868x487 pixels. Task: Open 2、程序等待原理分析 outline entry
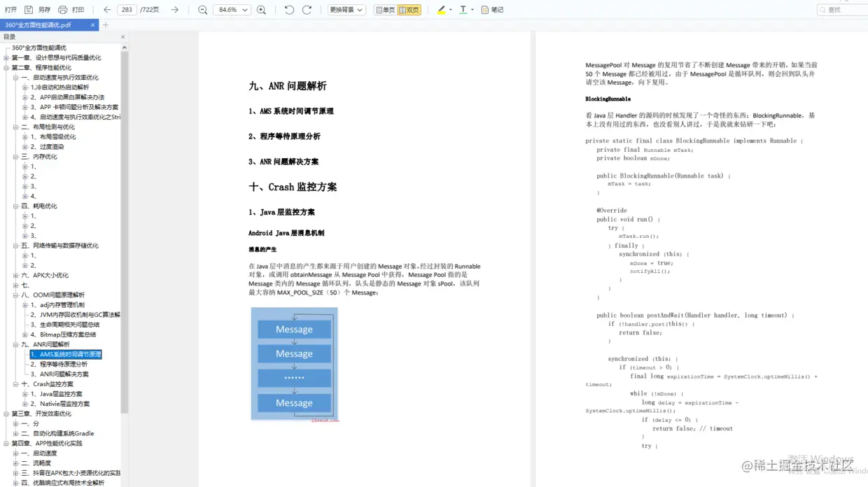point(59,365)
